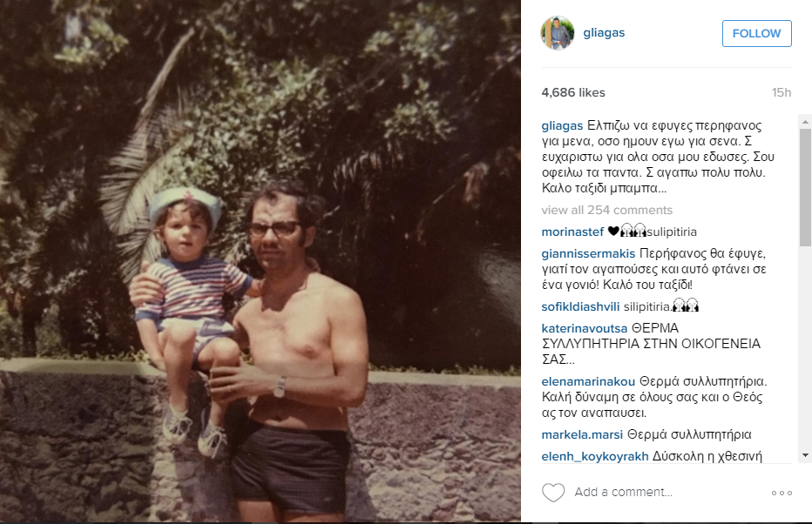The width and height of the screenshot is (812, 524).
Task: Click the scrollbar down arrow in comments
Action: pyautogui.click(x=805, y=455)
